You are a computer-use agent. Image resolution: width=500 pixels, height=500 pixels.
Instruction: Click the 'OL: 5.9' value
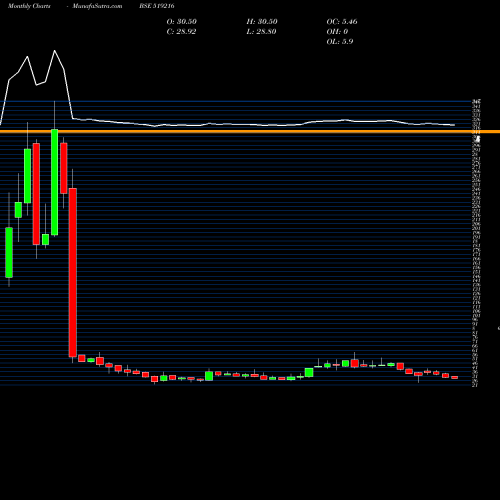point(340,41)
